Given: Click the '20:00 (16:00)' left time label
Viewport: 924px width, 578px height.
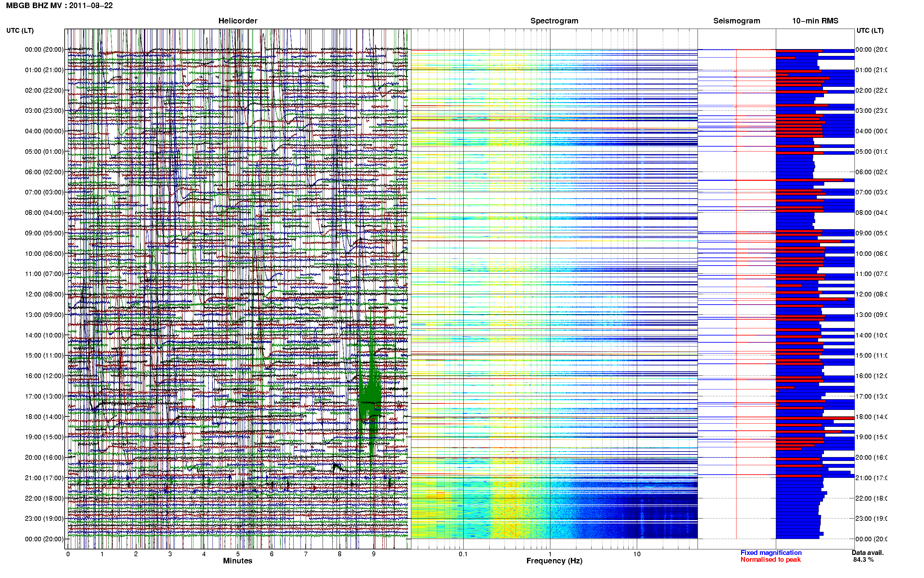Looking at the screenshot, I should [44, 458].
